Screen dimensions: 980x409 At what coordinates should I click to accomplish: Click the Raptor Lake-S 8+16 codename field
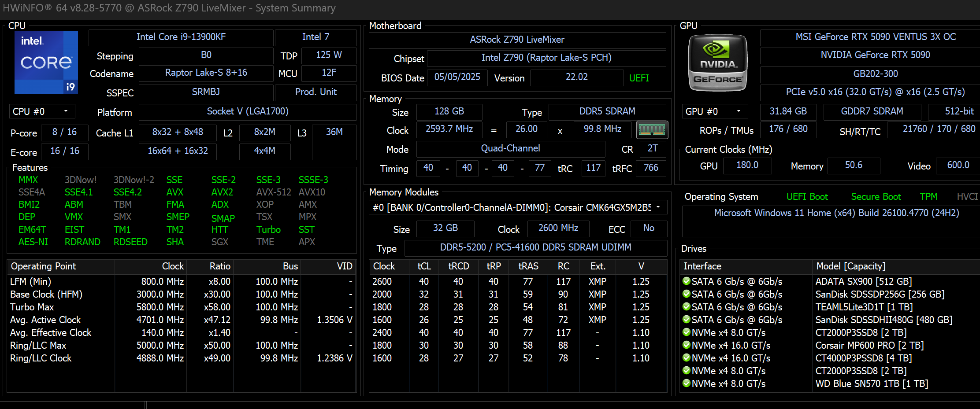point(206,73)
